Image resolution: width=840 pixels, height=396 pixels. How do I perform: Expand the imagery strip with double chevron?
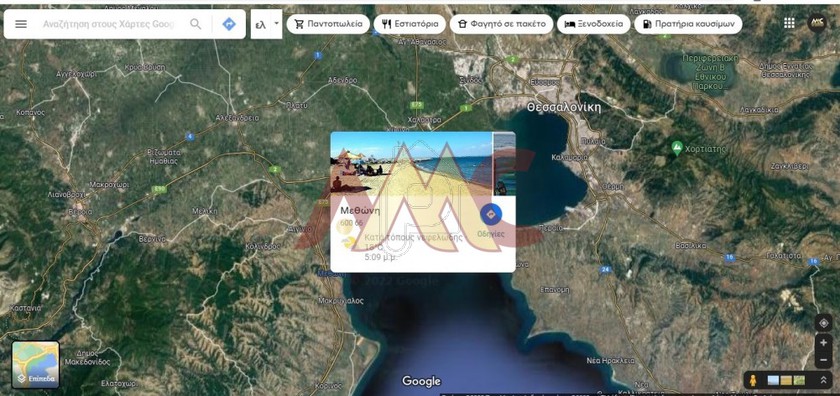pyautogui.click(x=823, y=380)
